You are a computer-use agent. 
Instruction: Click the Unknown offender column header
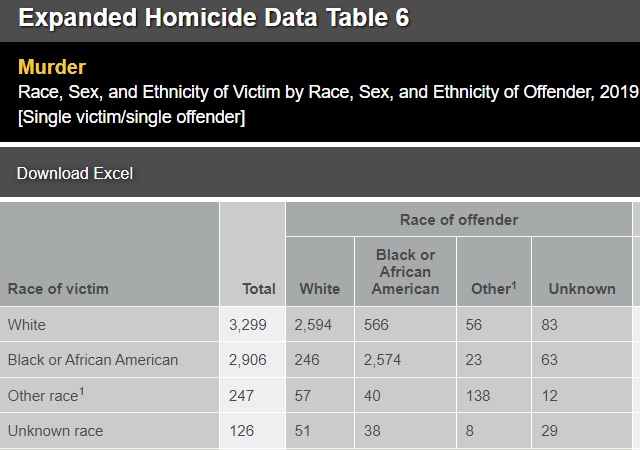click(x=581, y=289)
